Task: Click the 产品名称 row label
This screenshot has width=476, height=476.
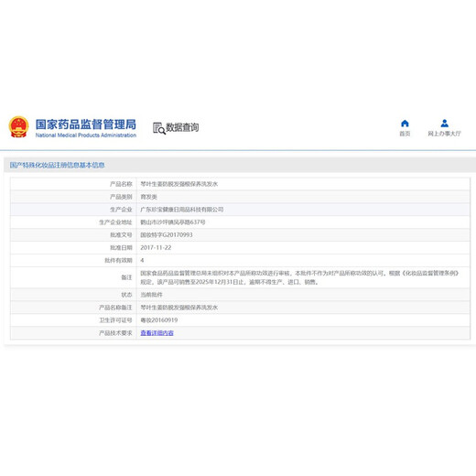Action: pyautogui.click(x=121, y=184)
